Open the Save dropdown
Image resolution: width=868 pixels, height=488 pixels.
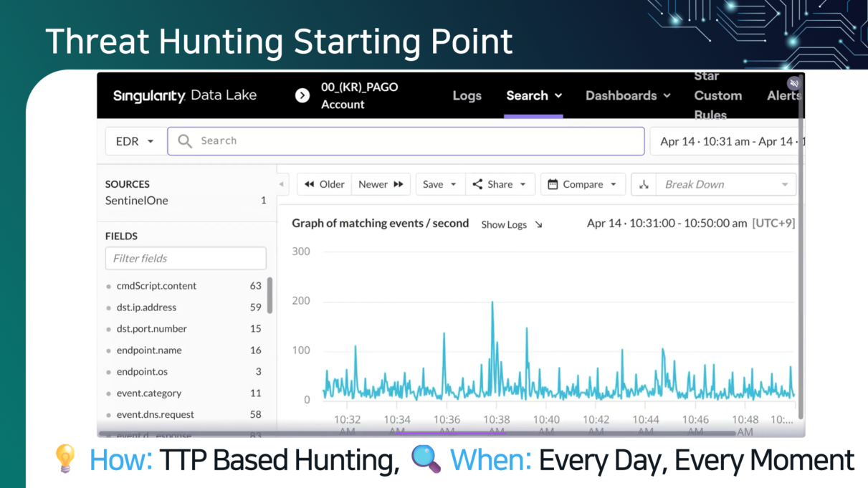(x=440, y=184)
